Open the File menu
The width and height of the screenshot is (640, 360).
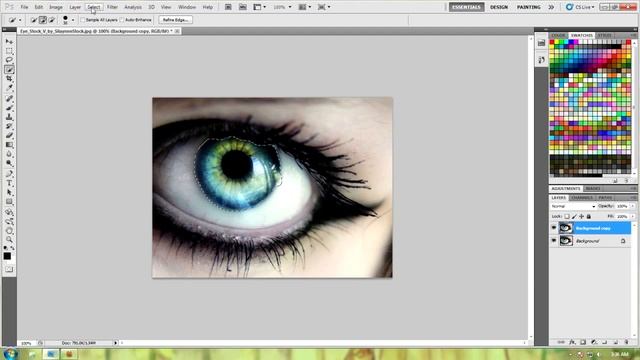[x=24, y=7]
